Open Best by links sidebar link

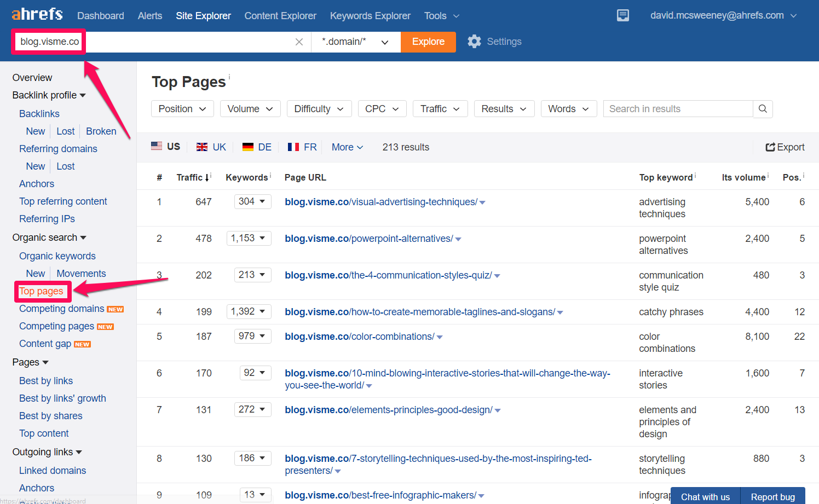click(x=46, y=381)
